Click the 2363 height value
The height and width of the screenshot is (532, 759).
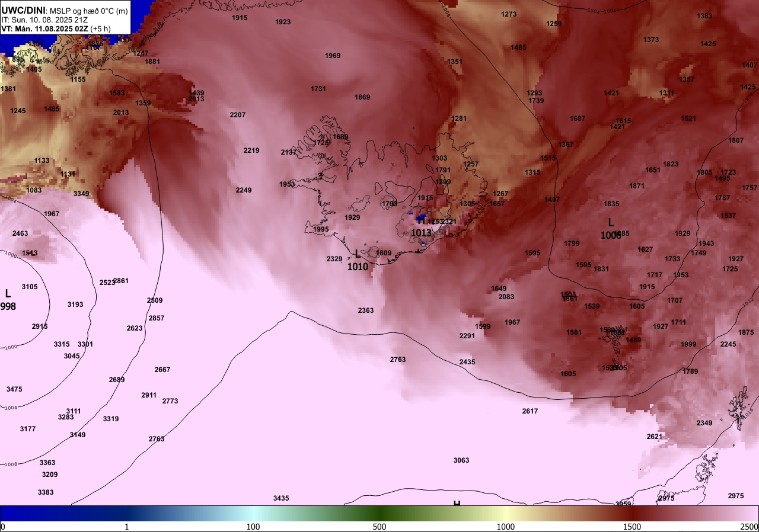(x=366, y=310)
